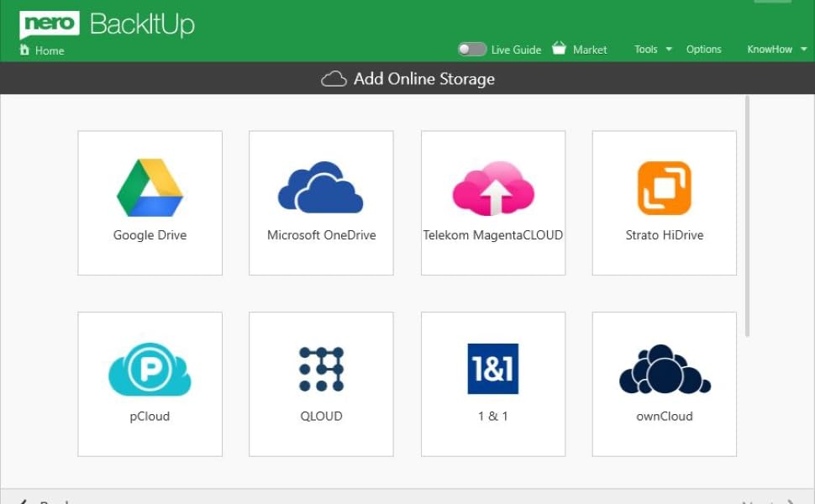Go to the Home link text
Image resolution: width=815 pixels, height=504 pixels.
[50, 50]
